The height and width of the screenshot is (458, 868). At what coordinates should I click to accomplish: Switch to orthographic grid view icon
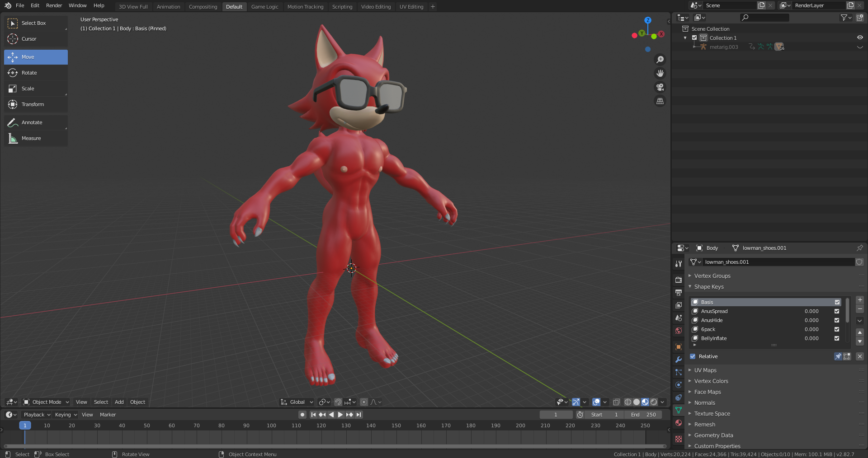tap(660, 101)
